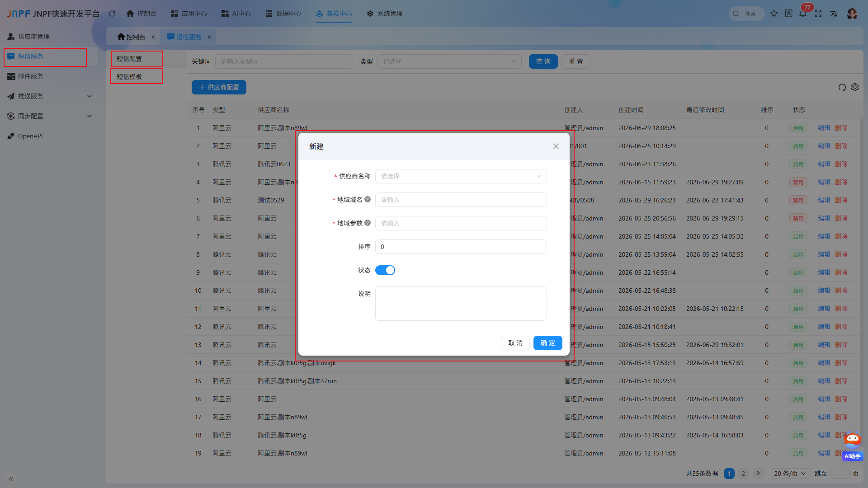Toggle the 状态 switch in dialog
The height and width of the screenshot is (488, 868).
[x=385, y=270]
